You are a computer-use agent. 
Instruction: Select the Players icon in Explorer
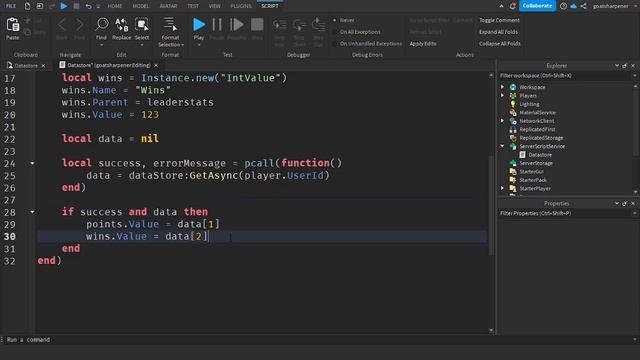coord(513,96)
